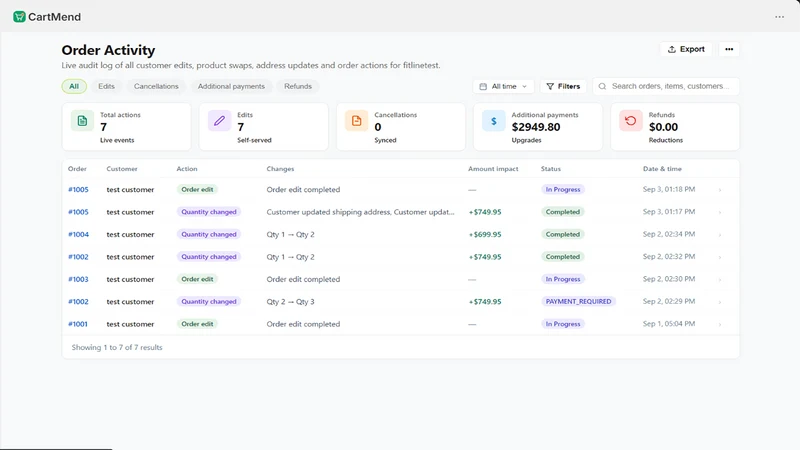Expand the Sep 2, 02:30 PM row chevron

click(720, 280)
